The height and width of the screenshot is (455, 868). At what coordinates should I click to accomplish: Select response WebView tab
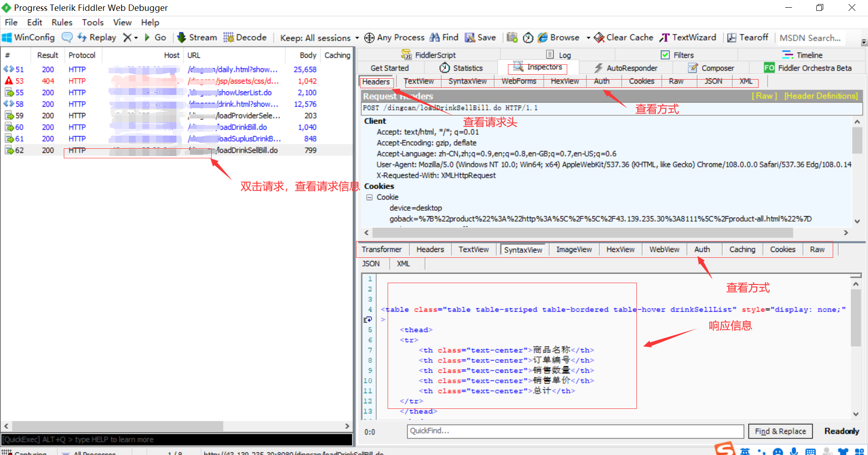[664, 250]
